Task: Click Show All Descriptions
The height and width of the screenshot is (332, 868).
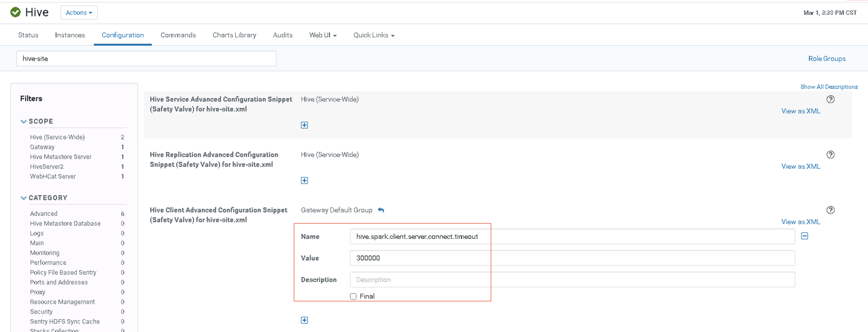Action: 829,87
